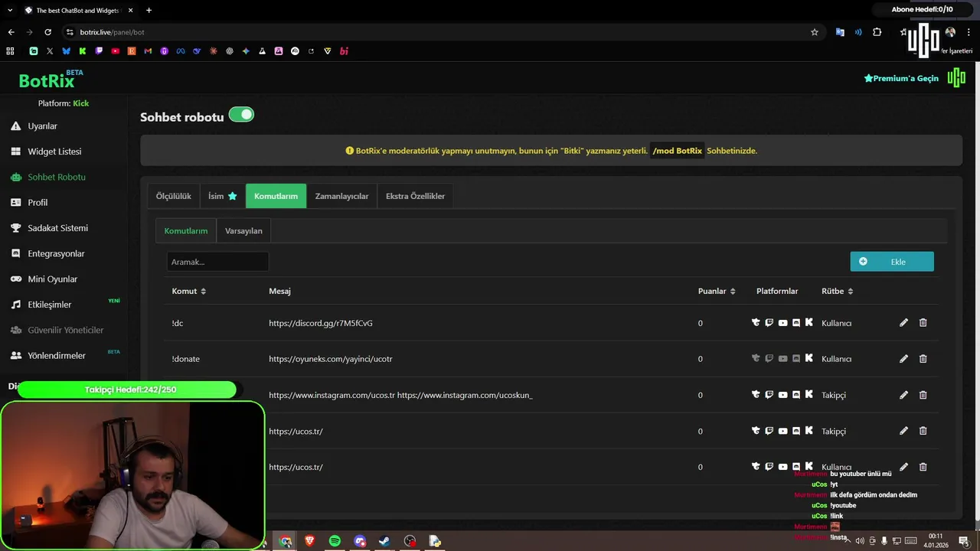Toggle Twitch platform for !dc command

coord(769,323)
